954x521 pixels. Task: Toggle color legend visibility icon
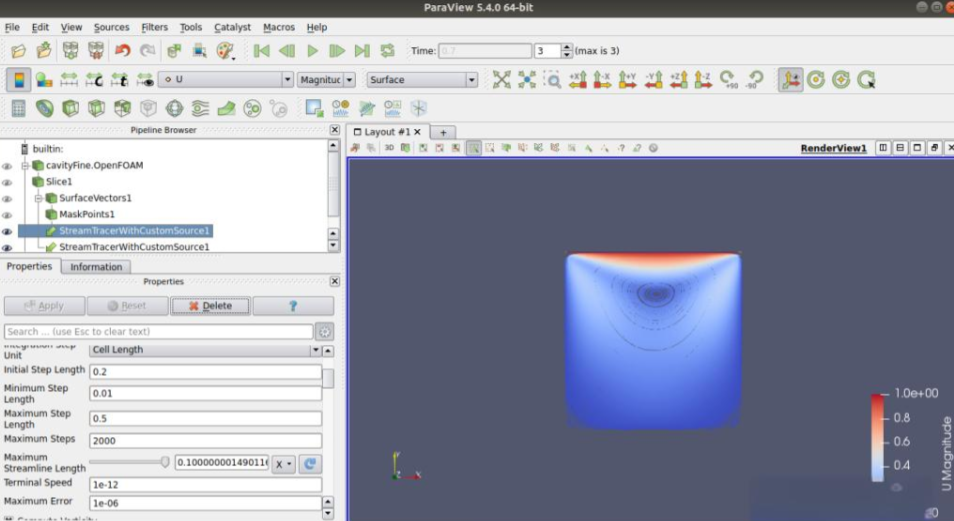click(18, 80)
